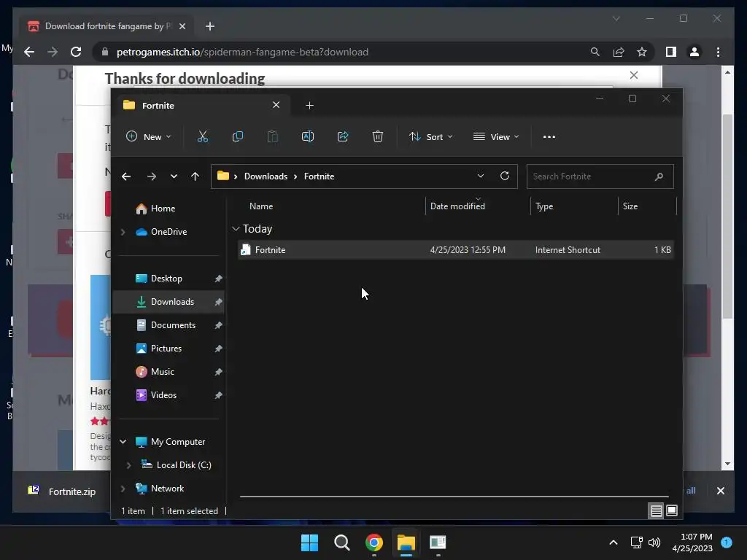Go up one folder level
Screen dimensions: 747x560
195,176
